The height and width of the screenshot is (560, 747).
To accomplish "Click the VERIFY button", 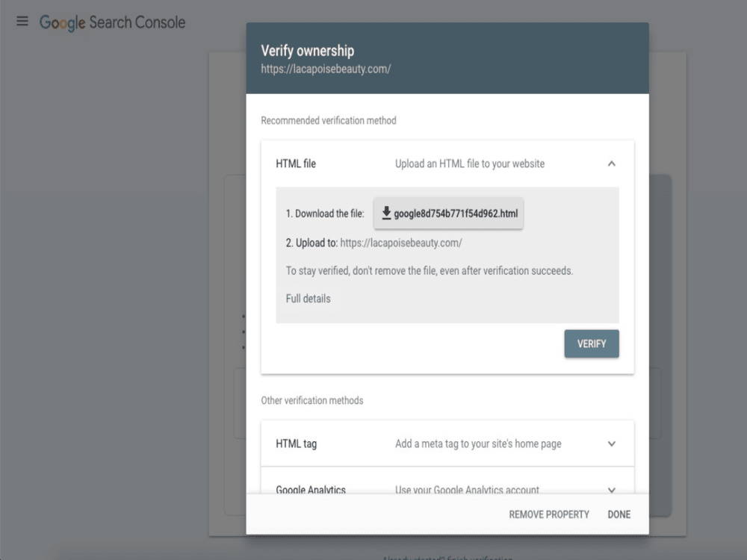I will (x=592, y=343).
